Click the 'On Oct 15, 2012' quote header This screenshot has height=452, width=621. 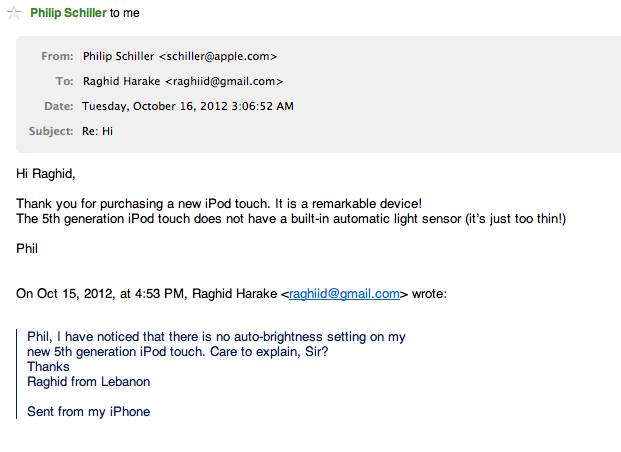coord(231,294)
